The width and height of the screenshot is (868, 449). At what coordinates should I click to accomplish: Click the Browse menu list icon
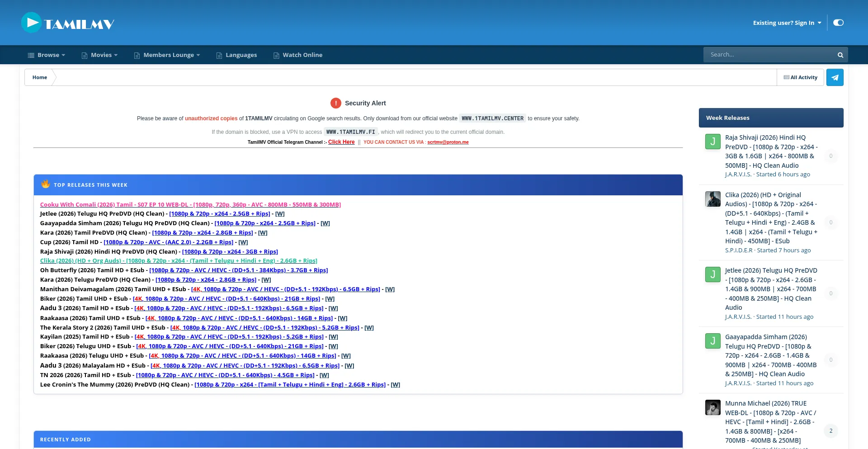[31, 55]
